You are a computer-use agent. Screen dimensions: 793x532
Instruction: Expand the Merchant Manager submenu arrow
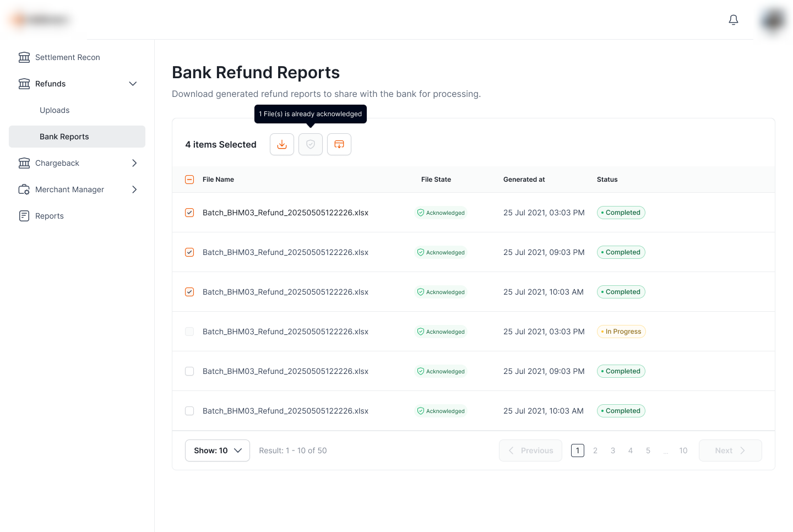[x=134, y=189]
